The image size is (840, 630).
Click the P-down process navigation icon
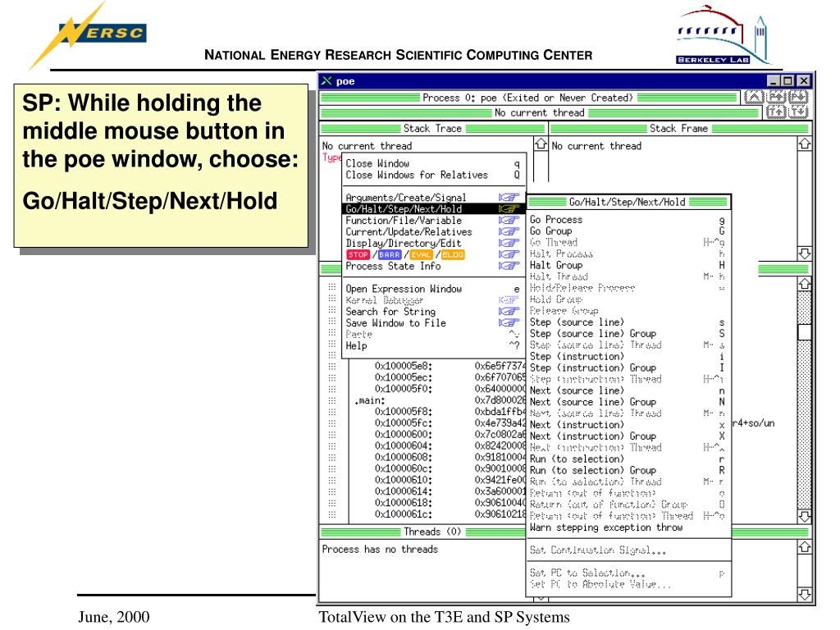[x=799, y=97]
